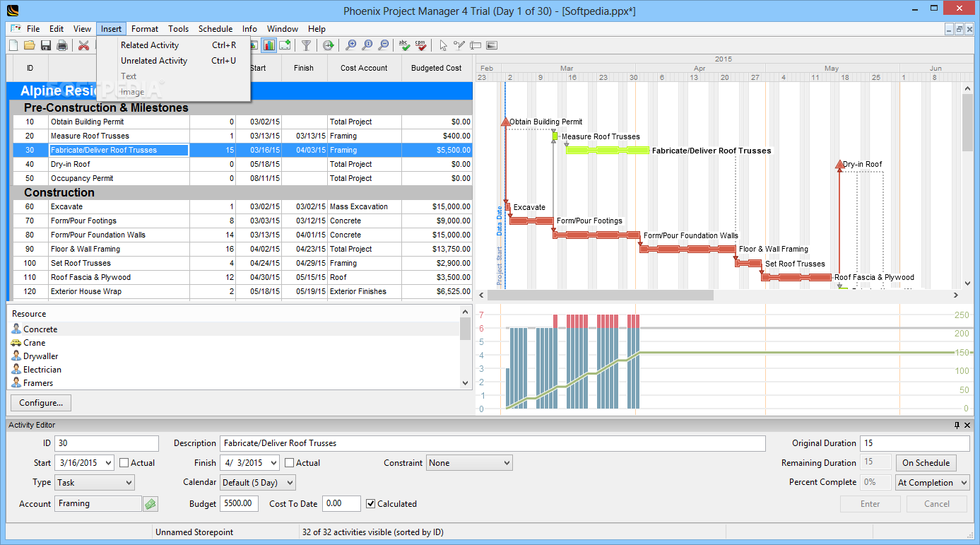Save the project using the floppy disk icon

pos(46,45)
